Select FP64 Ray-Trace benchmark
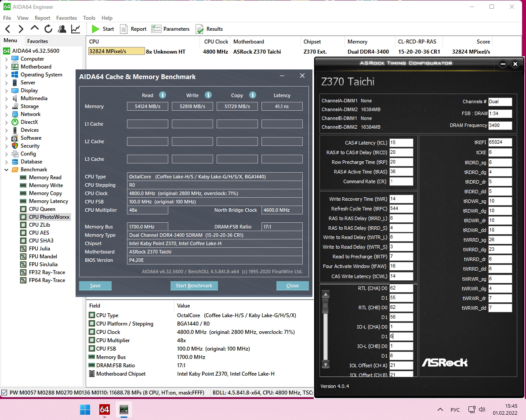526x420 pixels. (47, 280)
